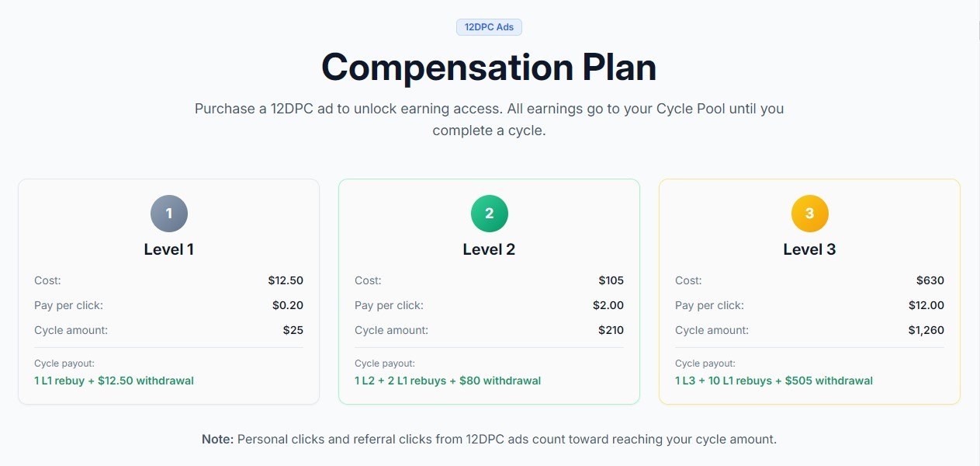Select the Level 2 heading
The width and height of the screenshot is (980, 466).
pyautogui.click(x=489, y=249)
